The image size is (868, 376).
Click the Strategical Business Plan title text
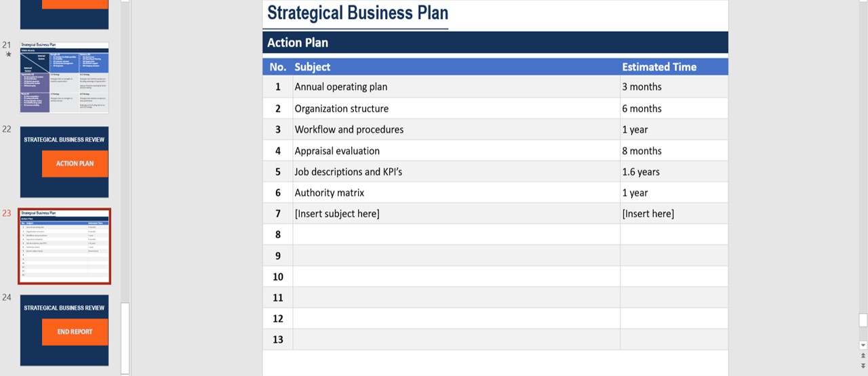(357, 13)
